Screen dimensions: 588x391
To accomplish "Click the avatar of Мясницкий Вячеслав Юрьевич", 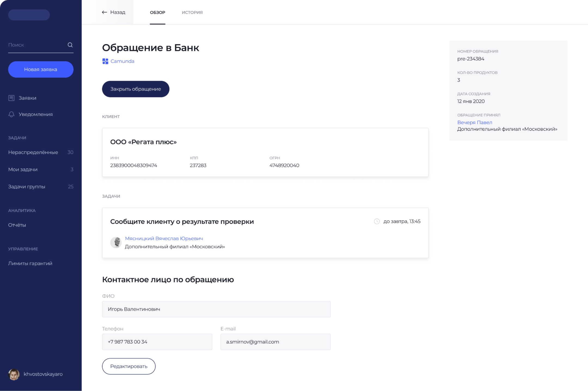I will tap(116, 242).
